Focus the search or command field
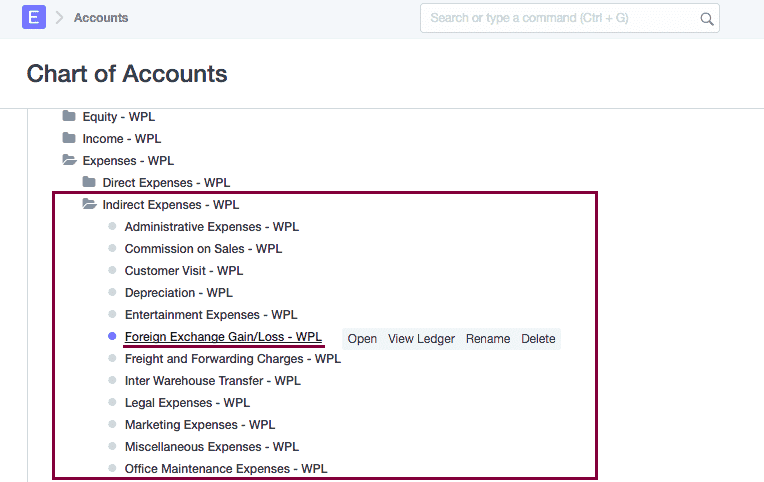 (558, 19)
